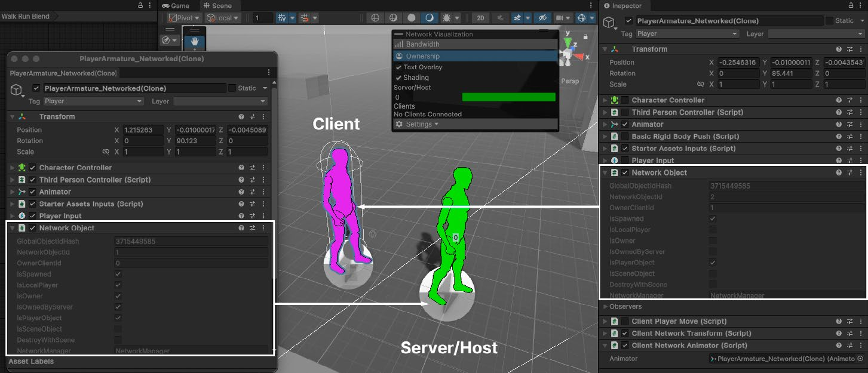Click the Bandwidth bars icon row in Network Visualization

pos(476,44)
